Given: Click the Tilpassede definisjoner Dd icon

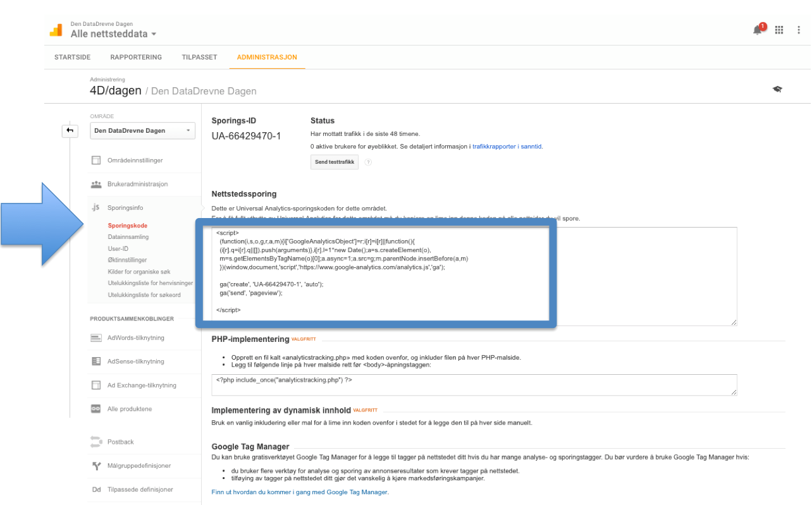Looking at the screenshot, I should coord(96,489).
